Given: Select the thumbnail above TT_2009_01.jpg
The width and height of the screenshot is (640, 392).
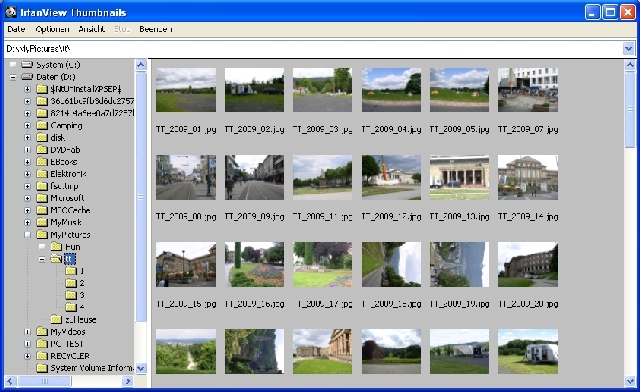Looking at the screenshot, I should point(186,90).
